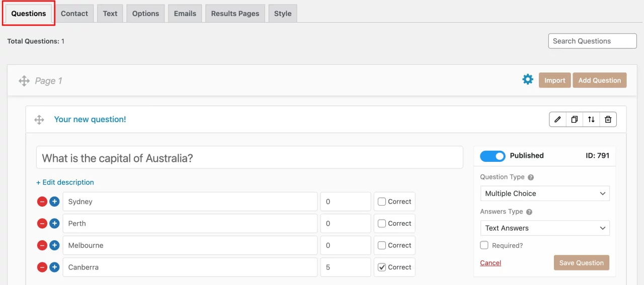The image size is (644, 285).
Task: Focus the Search Questions field
Action: pos(592,41)
